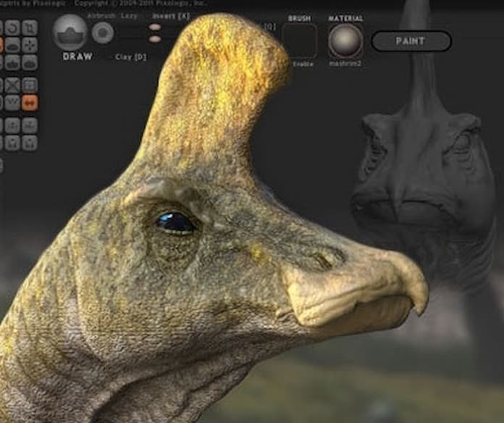Toggle the Clay [D] option
Viewport: 504px width, 423px height.
[x=131, y=57]
